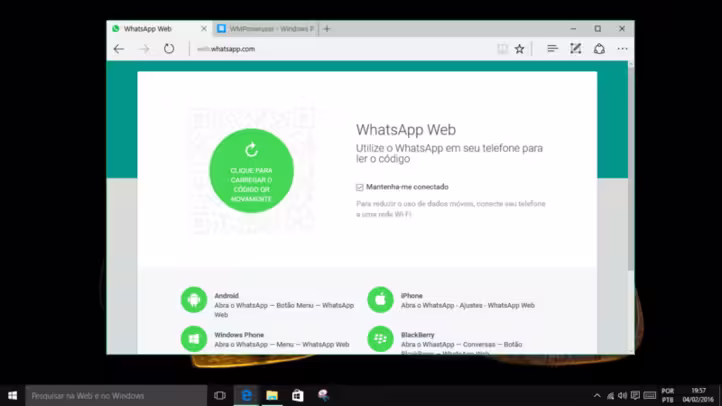
Task: Click the POR PTB language indicator
Action: click(x=668, y=395)
